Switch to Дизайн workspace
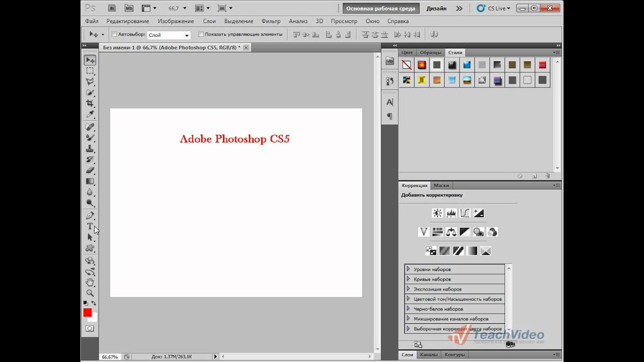The image size is (644, 362). point(436,9)
